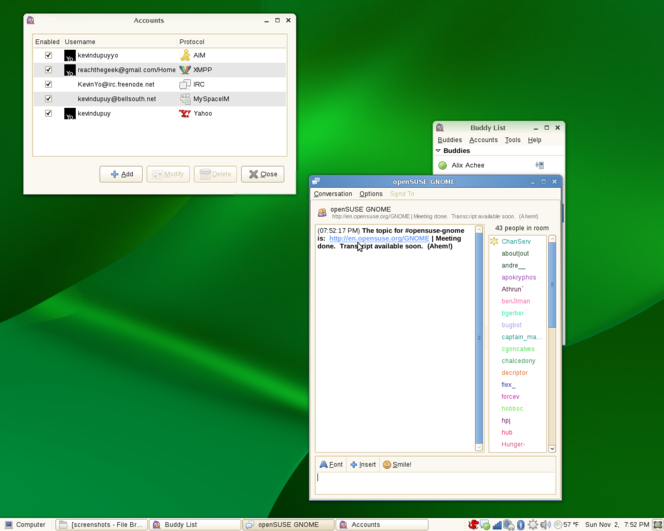
Task: Select user about|out in the room list
Action: [x=515, y=253]
